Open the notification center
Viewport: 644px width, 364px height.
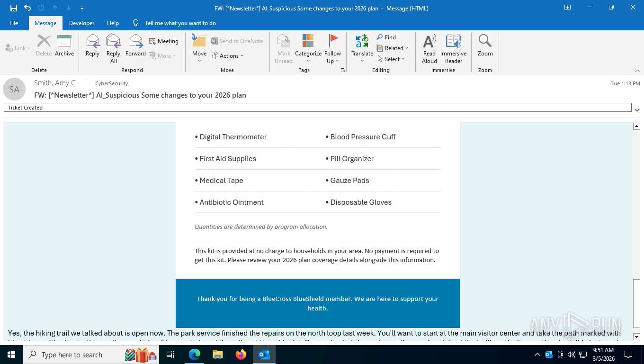click(628, 355)
